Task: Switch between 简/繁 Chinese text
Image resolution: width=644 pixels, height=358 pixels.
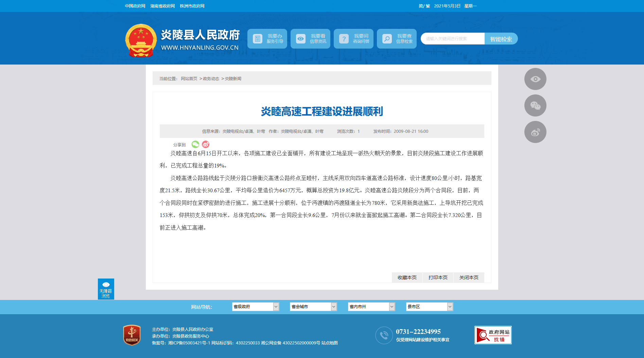Action: [424, 6]
